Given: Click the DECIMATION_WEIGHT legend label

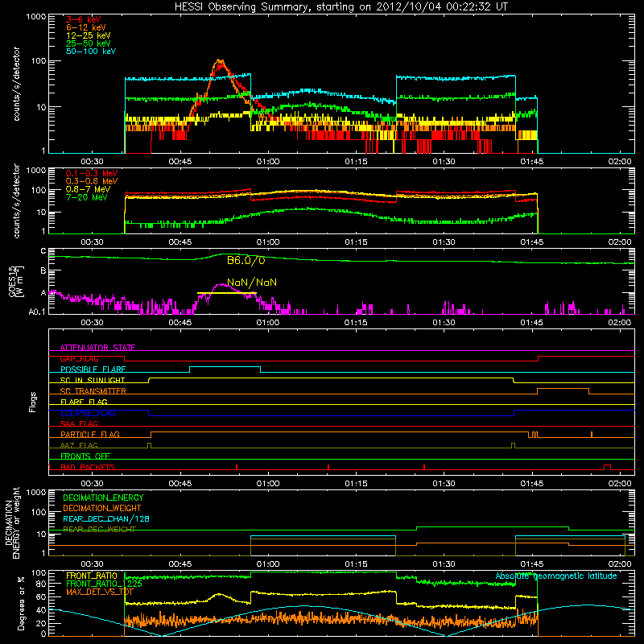Looking at the screenshot, I should pyautogui.click(x=102, y=508).
